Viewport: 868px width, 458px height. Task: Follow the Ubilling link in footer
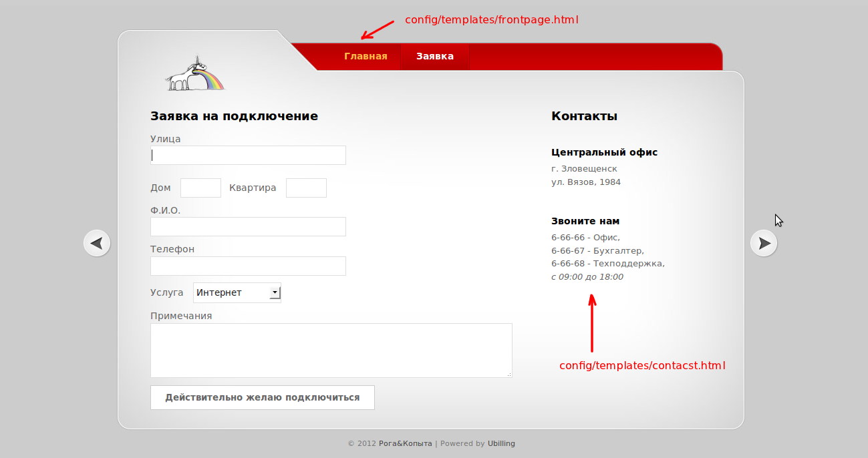(x=501, y=443)
